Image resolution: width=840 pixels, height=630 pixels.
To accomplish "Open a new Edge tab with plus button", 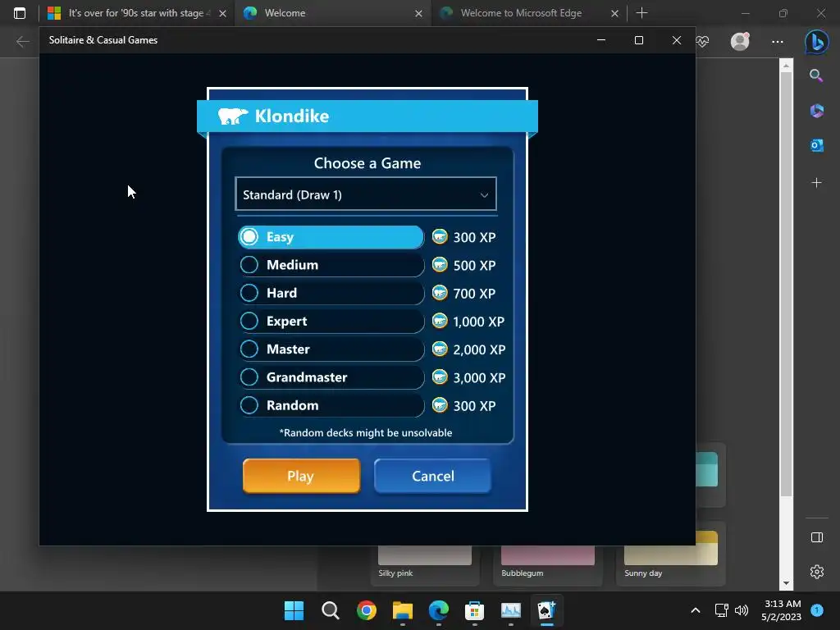I will 641,13.
